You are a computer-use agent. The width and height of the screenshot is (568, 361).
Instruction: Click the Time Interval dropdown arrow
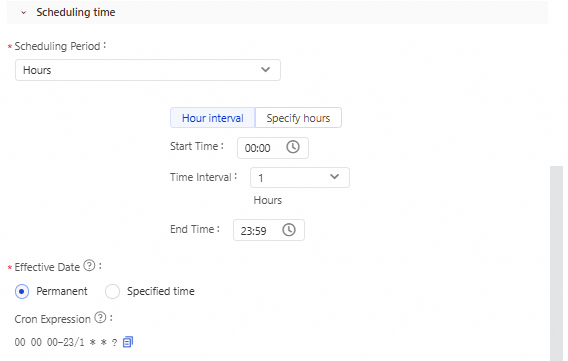tap(334, 177)
